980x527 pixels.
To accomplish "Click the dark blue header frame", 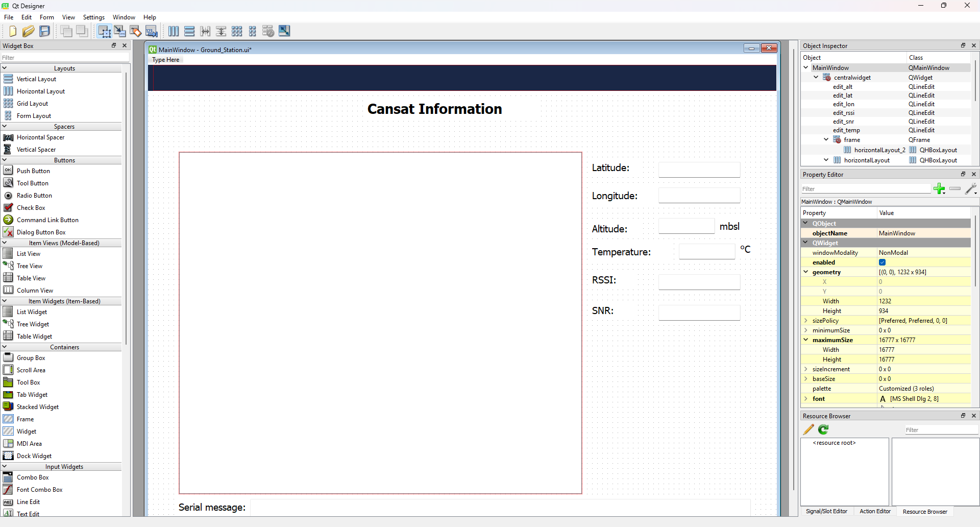I will coord(462,78).
